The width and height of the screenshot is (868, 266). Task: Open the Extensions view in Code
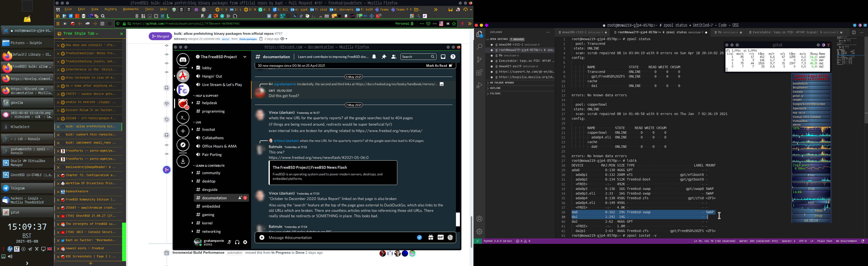[479, 72]
